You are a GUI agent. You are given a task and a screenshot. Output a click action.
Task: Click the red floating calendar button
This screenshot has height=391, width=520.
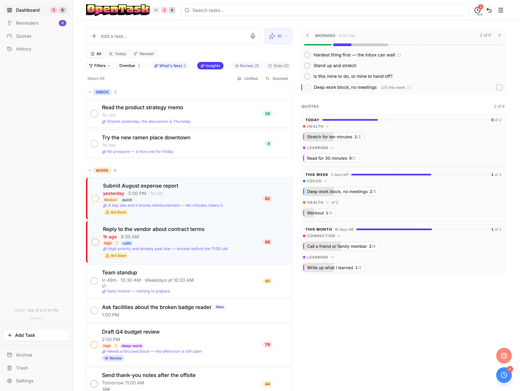point(504,356)
